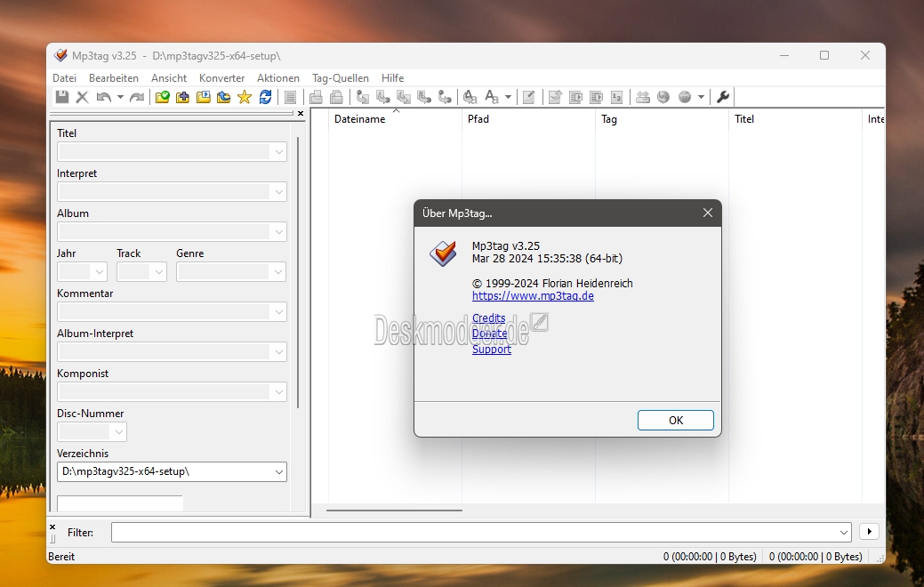
Task: Sort by the Dateiname column header
Action: [x=395, y=119]
